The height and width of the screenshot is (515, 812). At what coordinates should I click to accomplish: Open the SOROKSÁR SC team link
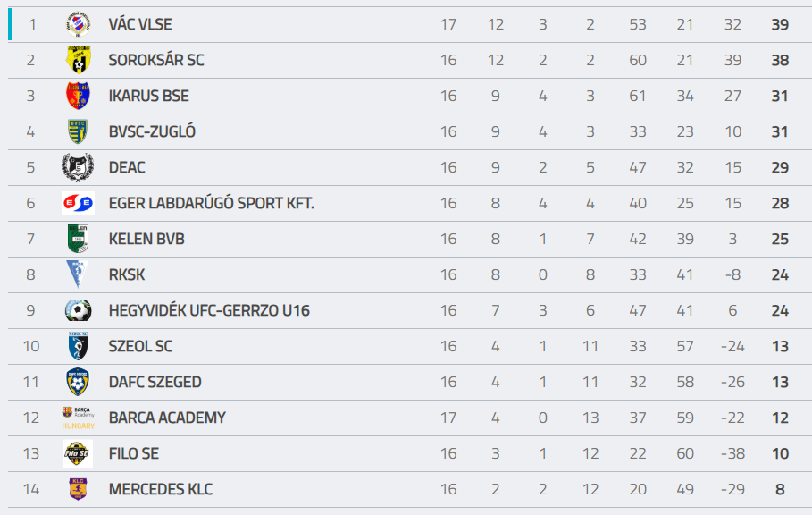tap(156, 60)
